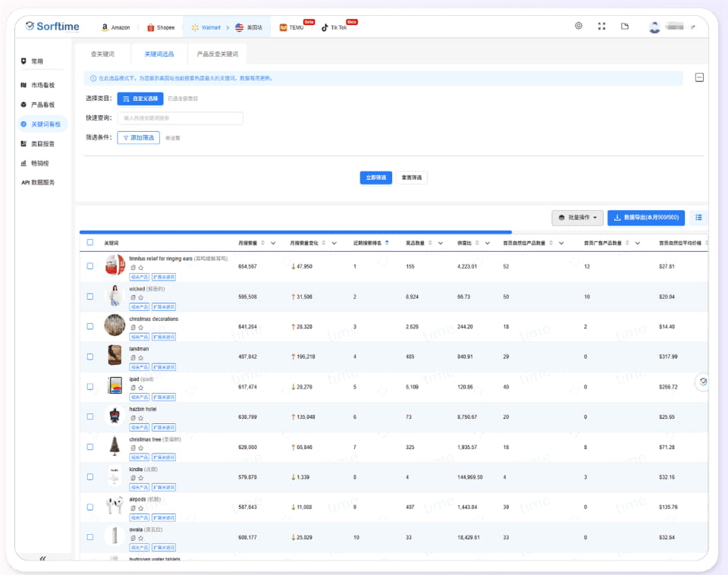
Task: Toggle the select-all checkbox in table header
Action: 90,243
